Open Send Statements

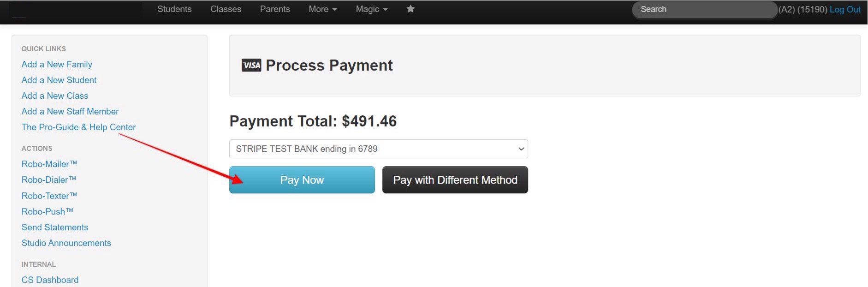55,227
